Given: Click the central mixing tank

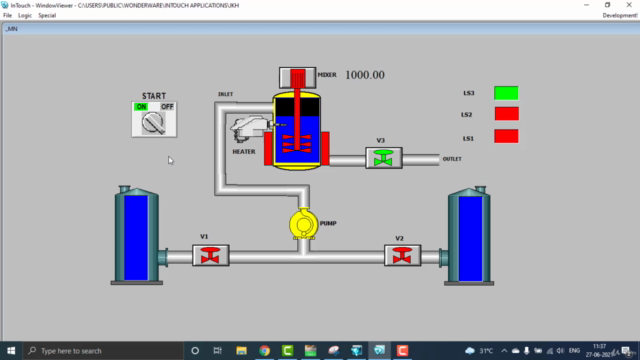Looking at the screenshot, I should pyautogui.click(x=297, y=131).
